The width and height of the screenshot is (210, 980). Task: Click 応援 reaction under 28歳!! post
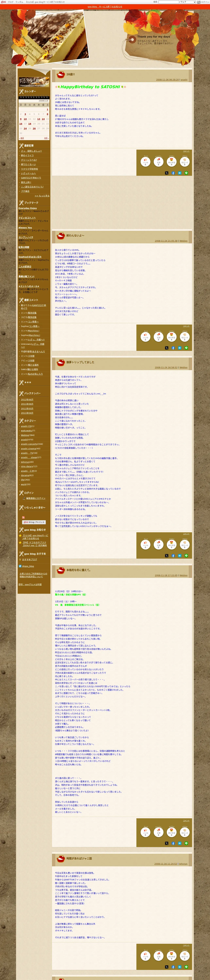pos(158,162)
